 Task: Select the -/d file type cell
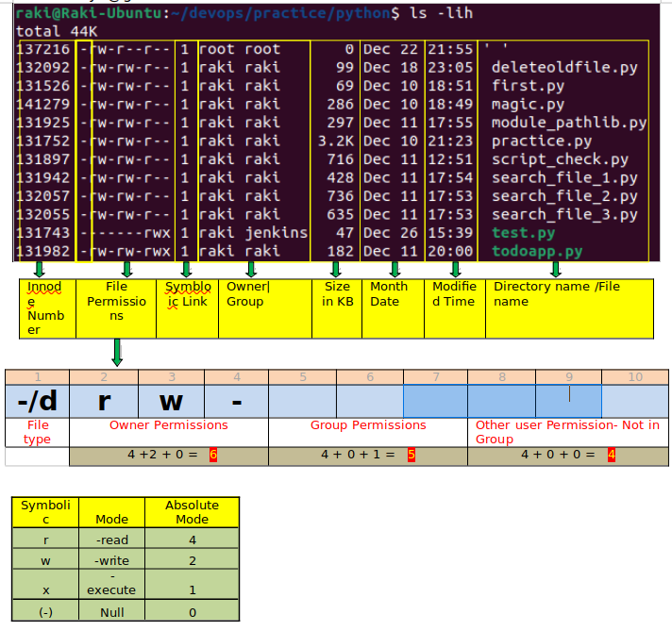[38, 401]
